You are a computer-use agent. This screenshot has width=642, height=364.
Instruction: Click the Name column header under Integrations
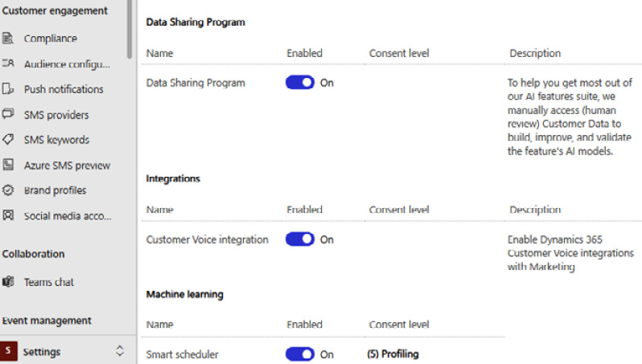(159, 210)
